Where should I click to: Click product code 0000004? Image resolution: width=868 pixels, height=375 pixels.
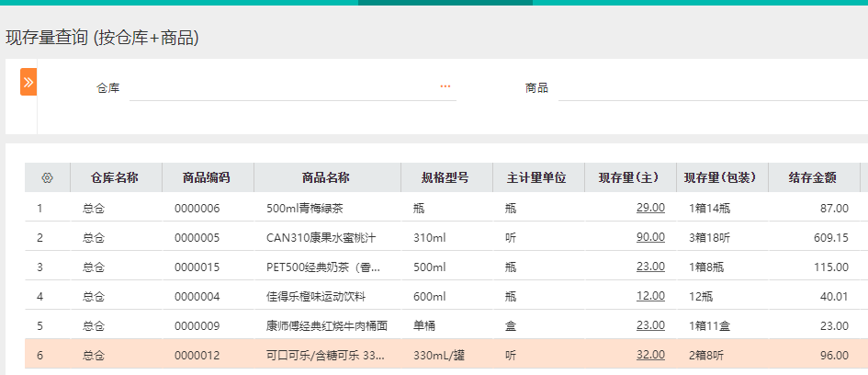[x=197, y=297]
